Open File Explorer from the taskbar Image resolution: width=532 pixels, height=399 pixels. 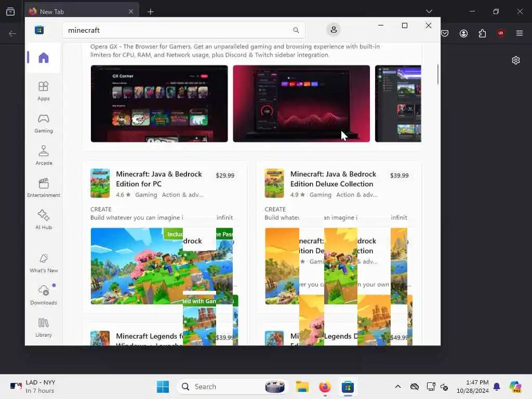pos(302,387)
